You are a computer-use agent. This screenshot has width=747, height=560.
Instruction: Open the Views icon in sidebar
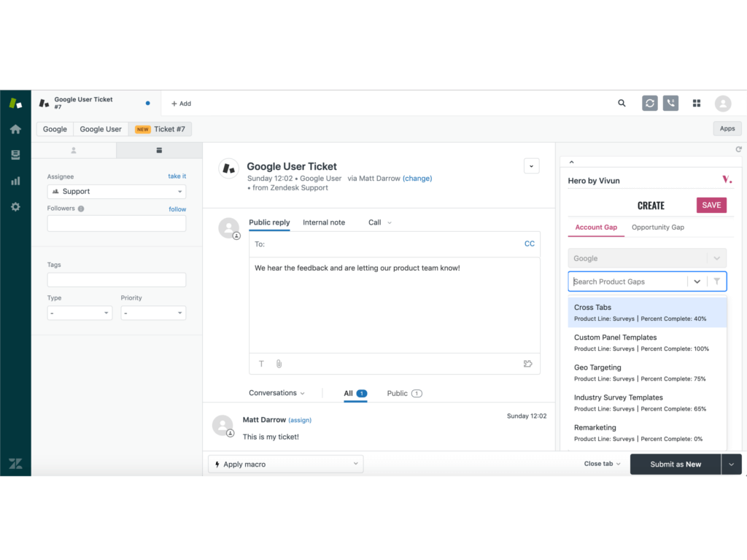click(x=15, y=155)
